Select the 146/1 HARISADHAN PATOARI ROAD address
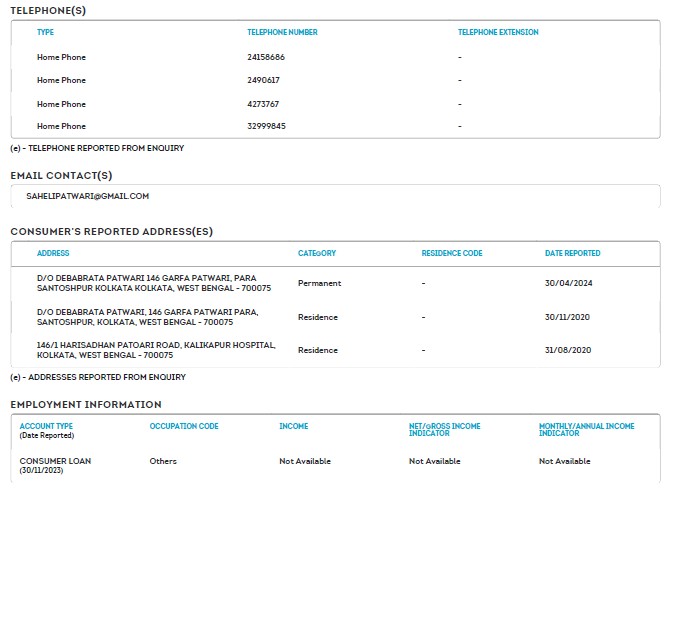Image resolution: width=675 pixels, height=640 pixels. coord(156,350)
